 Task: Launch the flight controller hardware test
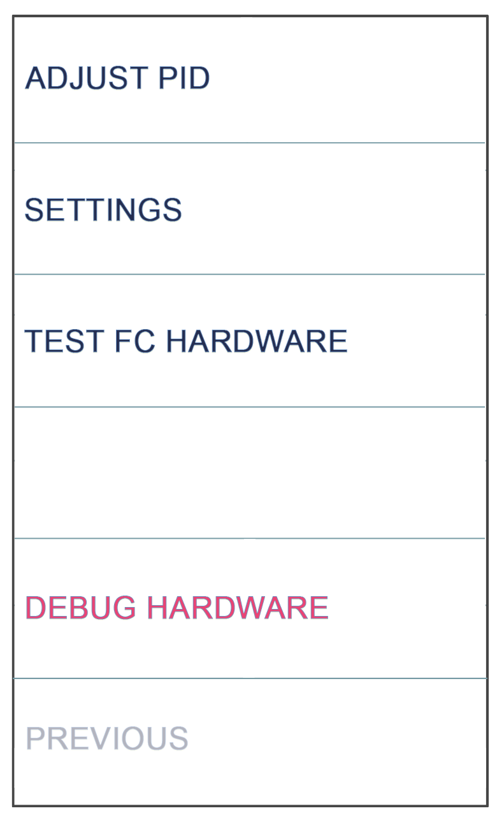tap(249, 341)
